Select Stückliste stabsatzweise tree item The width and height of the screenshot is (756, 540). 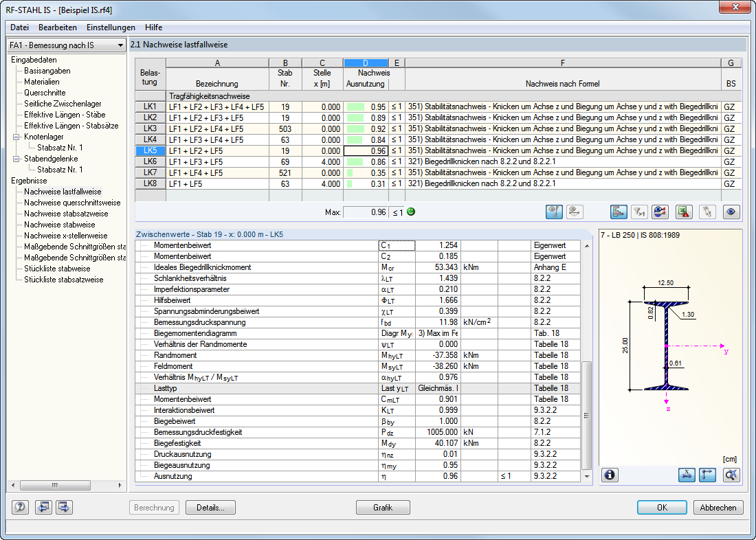[x=64, y=280]
